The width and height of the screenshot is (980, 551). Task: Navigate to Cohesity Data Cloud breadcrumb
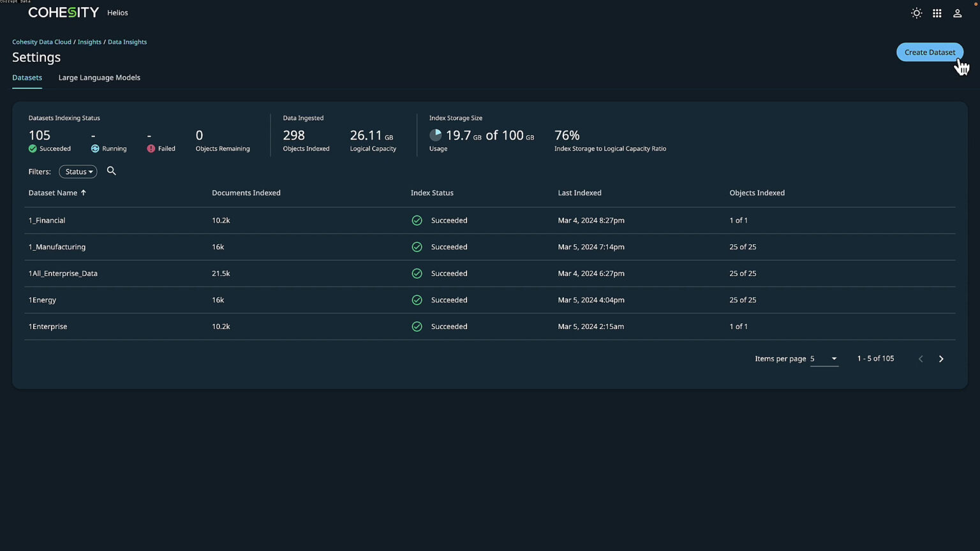[41, 41]
